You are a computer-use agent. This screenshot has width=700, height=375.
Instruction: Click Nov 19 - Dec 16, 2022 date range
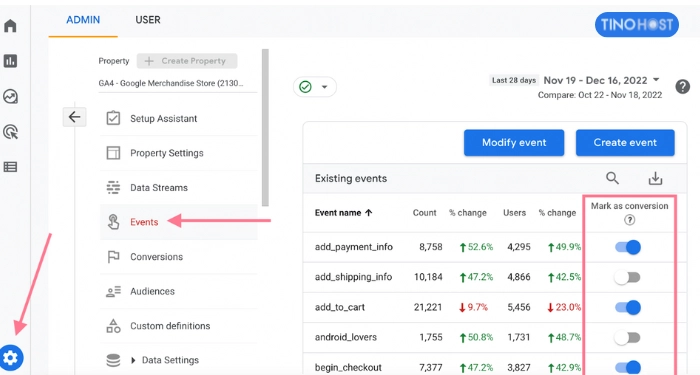point(595,80)
